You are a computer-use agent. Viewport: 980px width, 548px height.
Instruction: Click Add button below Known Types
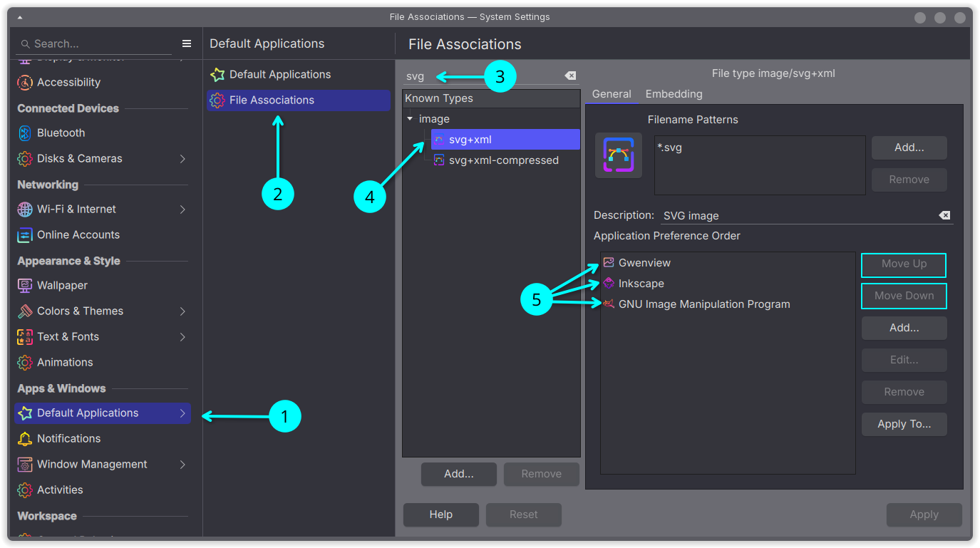(459, 474)
